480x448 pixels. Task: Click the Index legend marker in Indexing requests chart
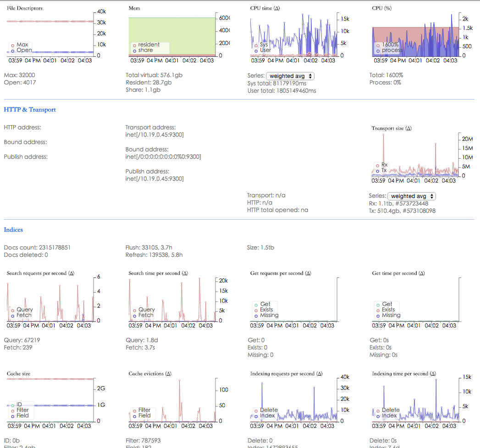255,416
